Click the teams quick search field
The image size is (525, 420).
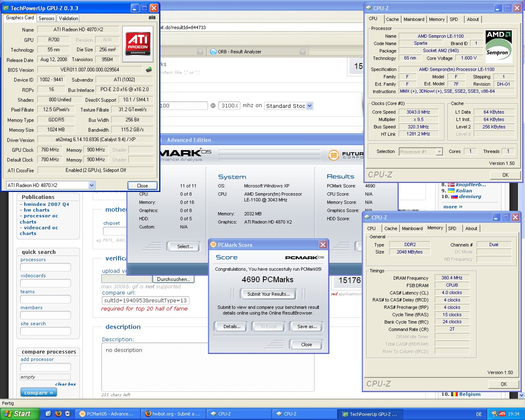46,299
